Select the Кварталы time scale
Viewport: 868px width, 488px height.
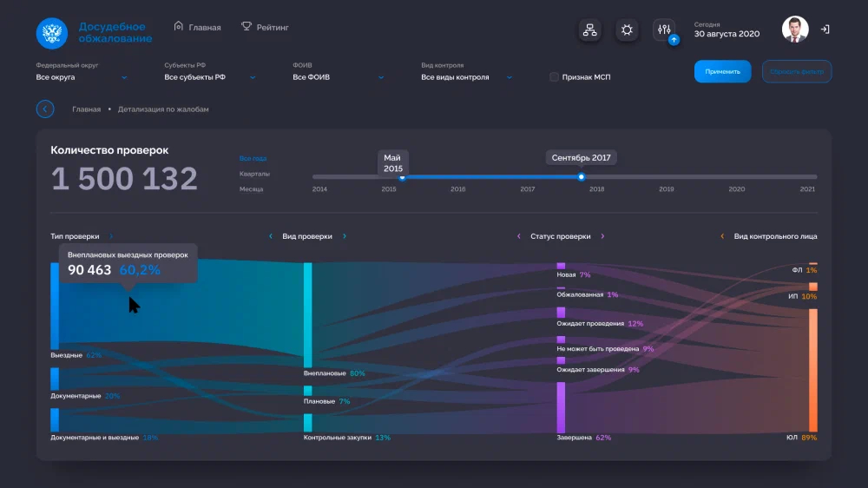(x=254, y=174)
